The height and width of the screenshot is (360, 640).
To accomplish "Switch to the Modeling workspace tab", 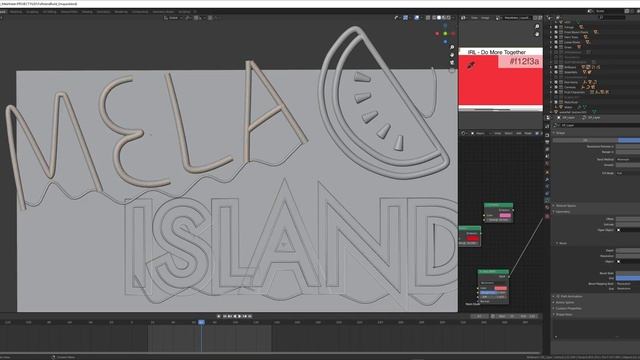I will (x=16, y=12).
